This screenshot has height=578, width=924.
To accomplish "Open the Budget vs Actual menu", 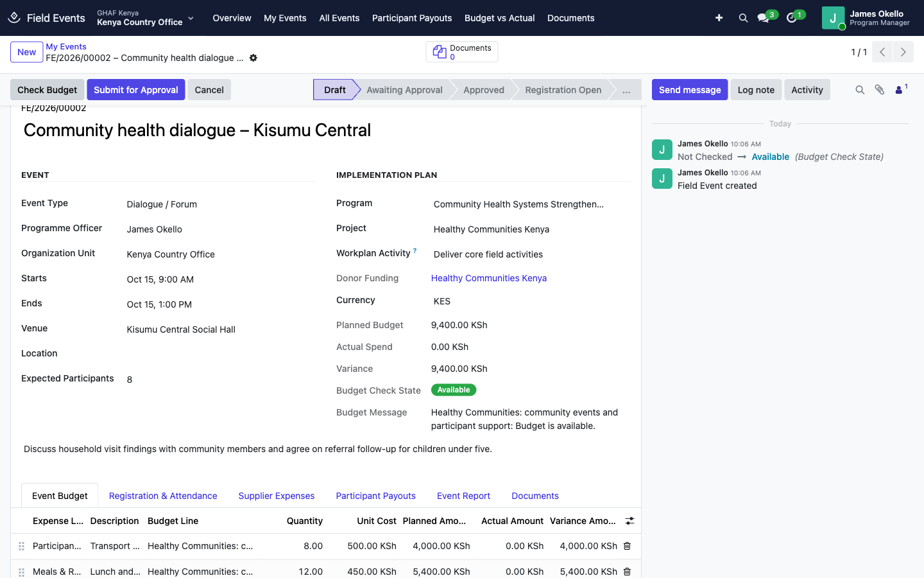I will (499, 18).
